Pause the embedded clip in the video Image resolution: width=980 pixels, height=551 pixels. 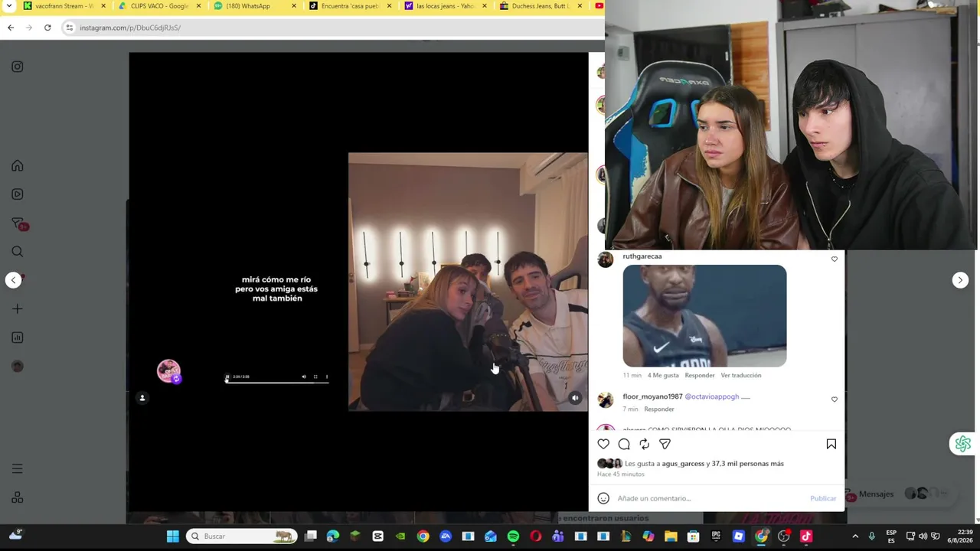pos(227,377)
